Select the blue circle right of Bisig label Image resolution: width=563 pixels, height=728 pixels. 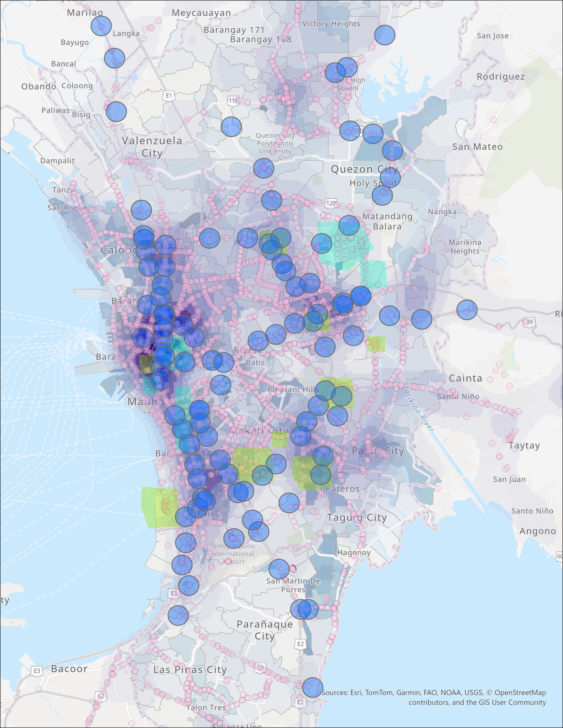click(116, 111)
